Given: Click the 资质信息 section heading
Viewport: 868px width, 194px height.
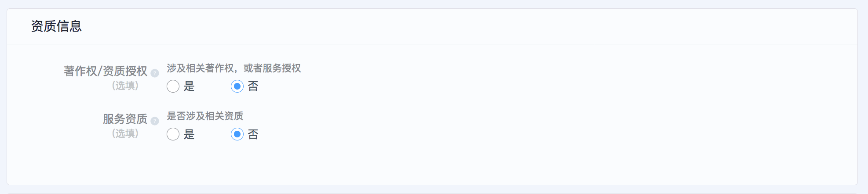Looking at the screenshot, I should [56, 26].
